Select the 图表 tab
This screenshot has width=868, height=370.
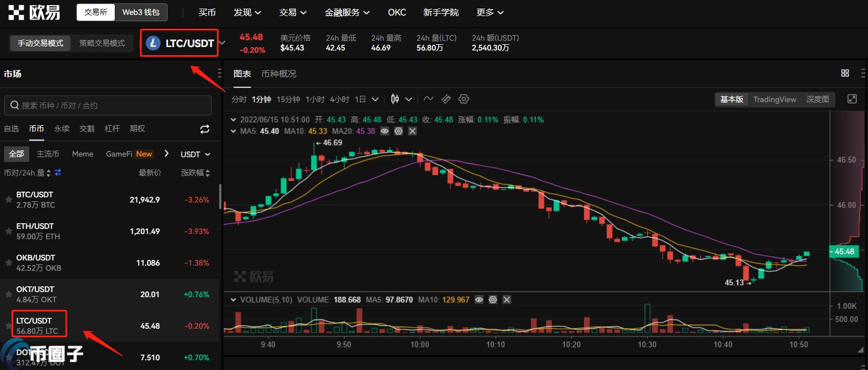pos(242,73)
